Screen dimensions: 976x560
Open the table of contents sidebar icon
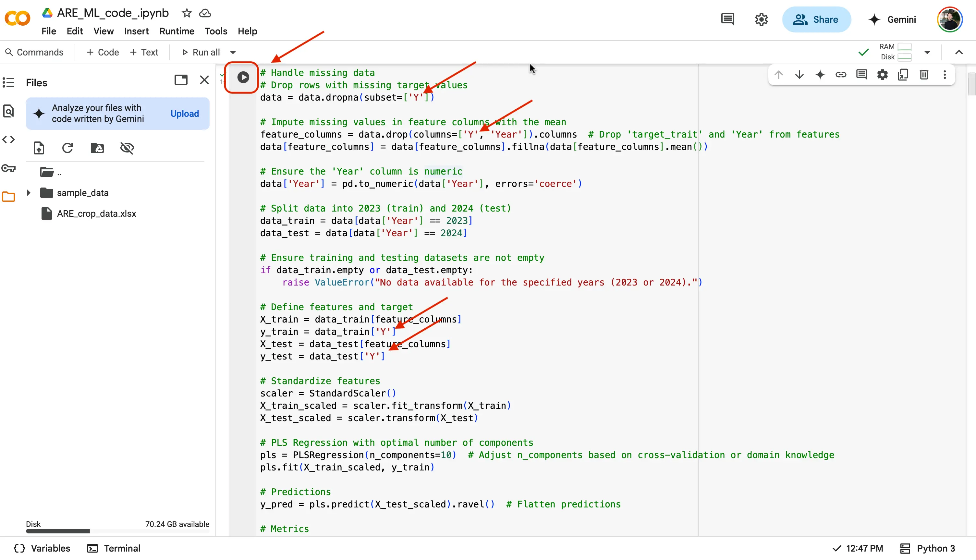click(8, 82)
